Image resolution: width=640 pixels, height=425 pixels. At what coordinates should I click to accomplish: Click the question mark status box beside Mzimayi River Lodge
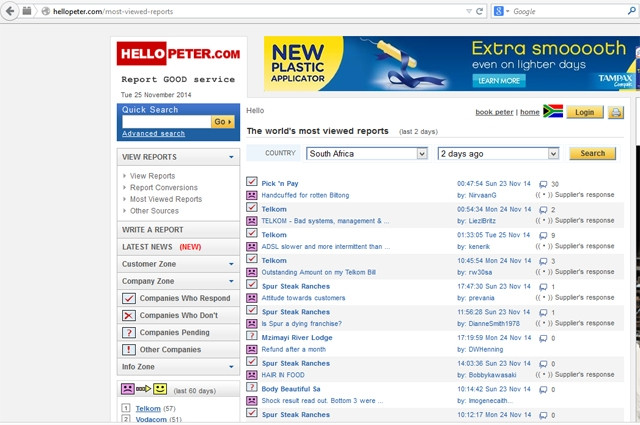[252, 337]
